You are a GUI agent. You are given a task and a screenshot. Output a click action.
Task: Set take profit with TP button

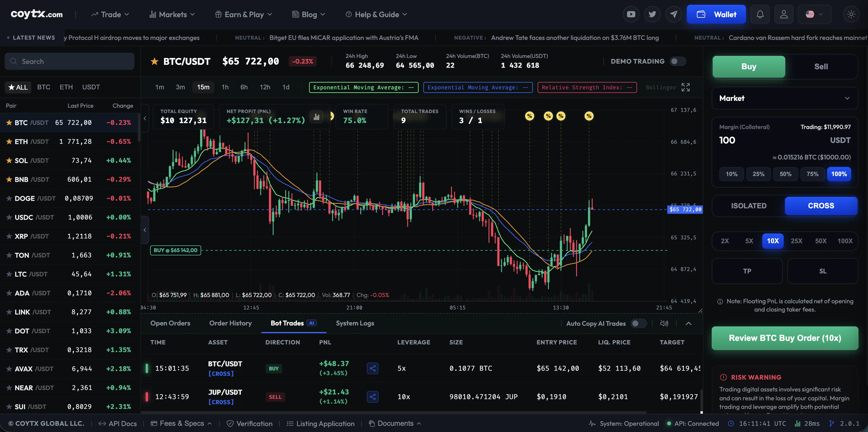pyautogui.click(x=747, y=271)
